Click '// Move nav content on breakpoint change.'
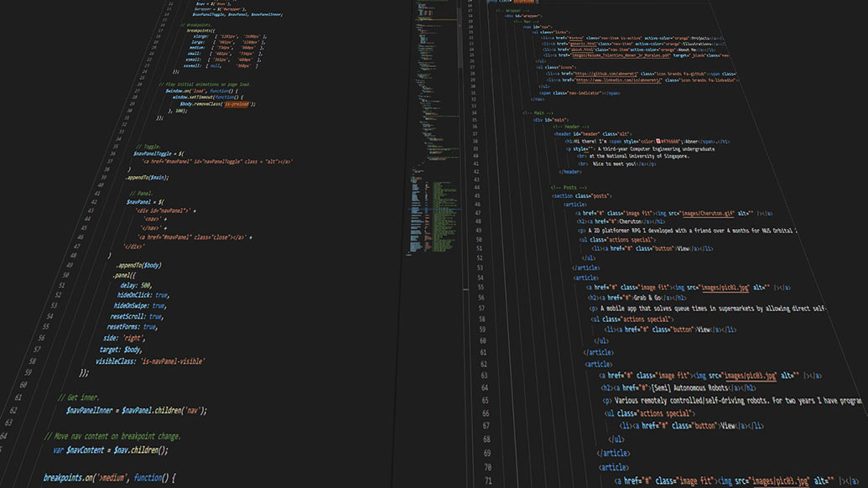Image resolution: width=868 pixels, height=488 pixels. coord(112,437)
